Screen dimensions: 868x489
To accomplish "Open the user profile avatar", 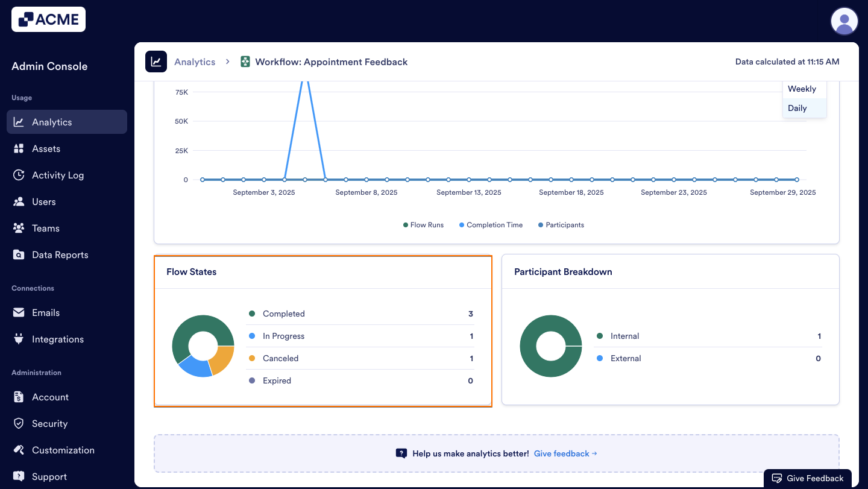I will (844, 21).
